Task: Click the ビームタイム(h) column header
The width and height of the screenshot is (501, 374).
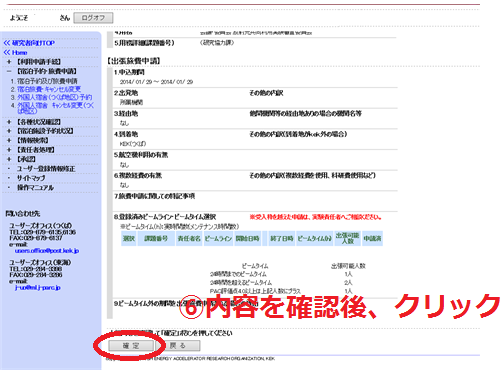Action: click(x=315, y=239)
